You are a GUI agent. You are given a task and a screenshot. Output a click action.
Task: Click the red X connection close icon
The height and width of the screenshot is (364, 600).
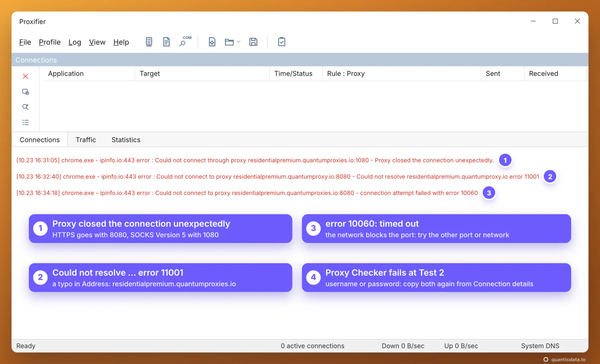tap(25, 76)
